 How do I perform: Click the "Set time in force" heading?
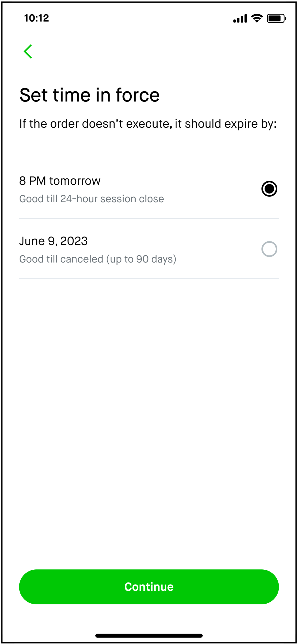[x=89, y=95]
